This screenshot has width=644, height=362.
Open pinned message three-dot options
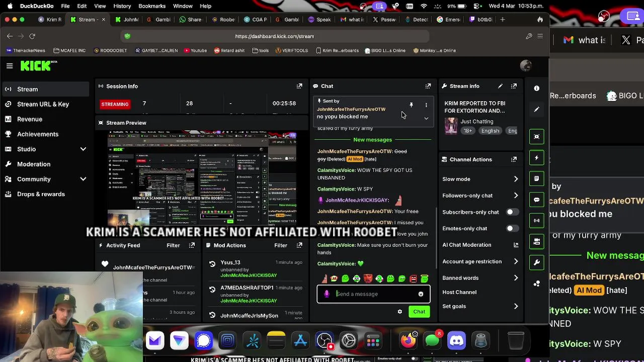point(426,105)
